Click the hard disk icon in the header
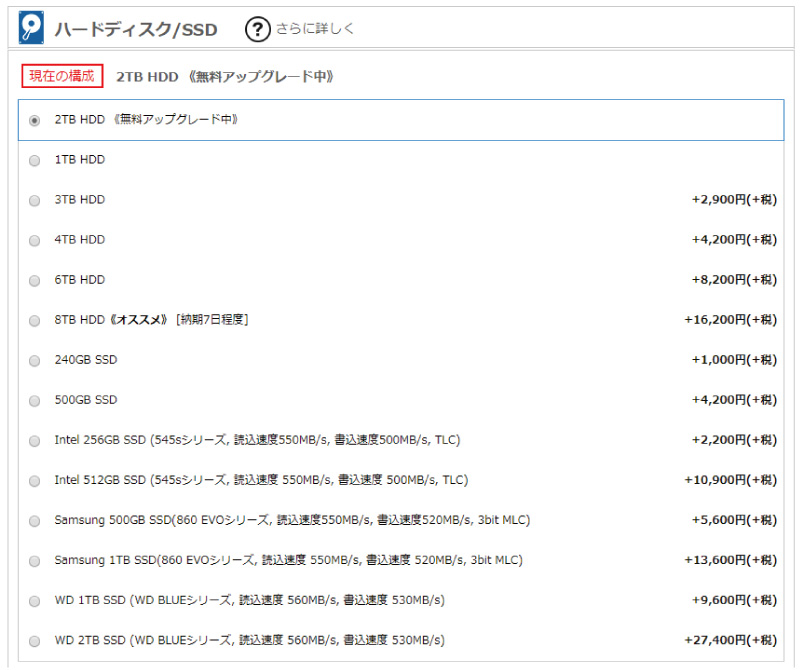This screenshot has width=800, height=670. click(31, 27)
